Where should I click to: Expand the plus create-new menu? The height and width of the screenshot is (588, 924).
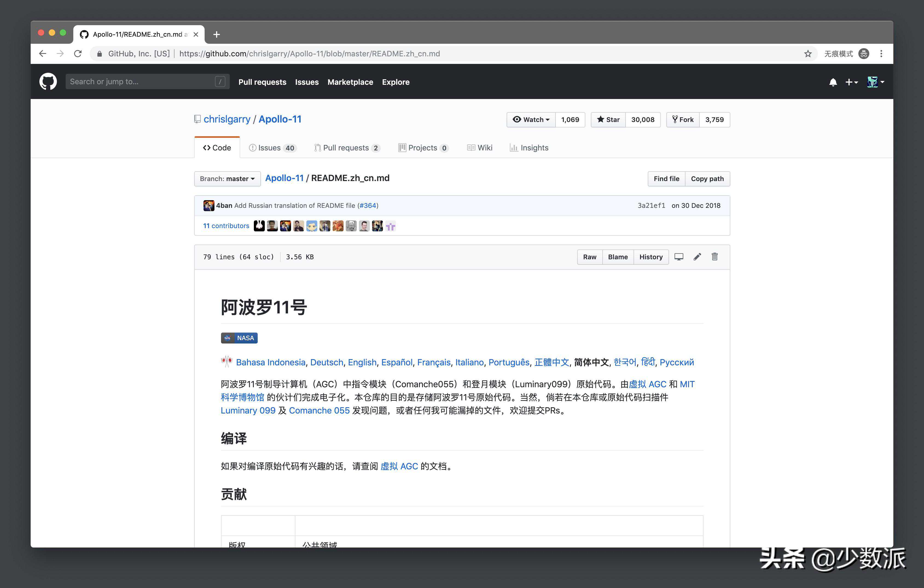click(851, 82)
